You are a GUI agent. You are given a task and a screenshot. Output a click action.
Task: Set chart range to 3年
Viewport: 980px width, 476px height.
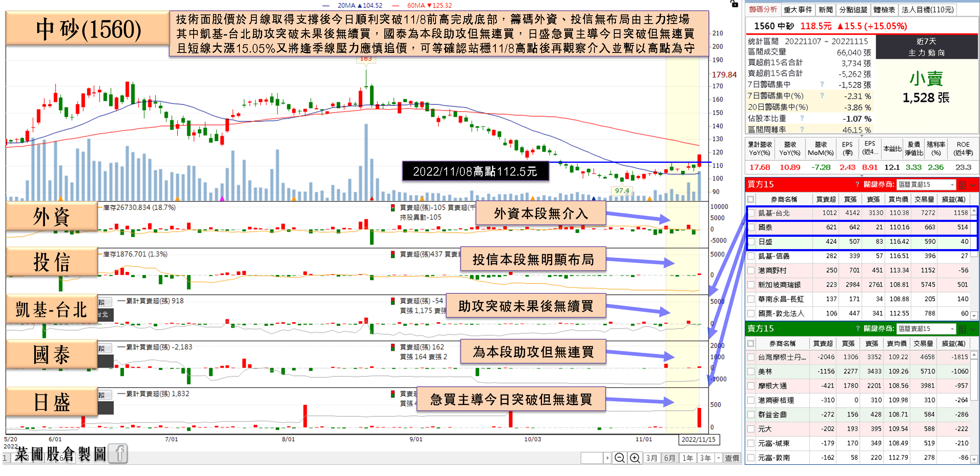705,458
